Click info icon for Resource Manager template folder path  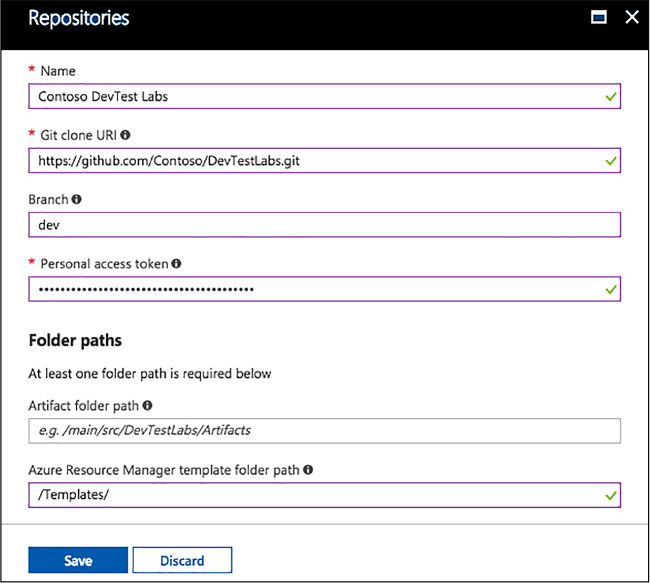[308, 470]
